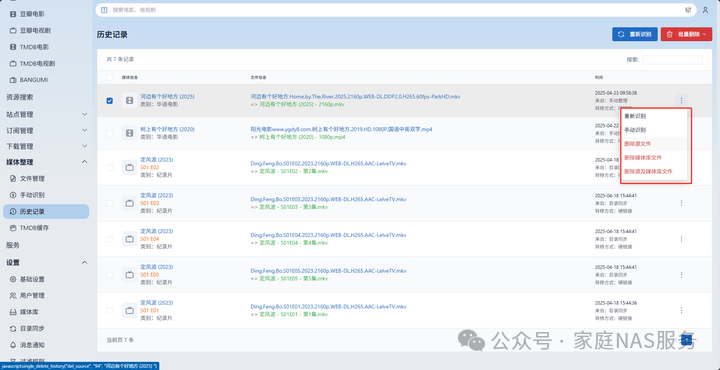Open 豆瓣电视剧 in the sidebar
720x370 pixels.
[x=35, y=30]
